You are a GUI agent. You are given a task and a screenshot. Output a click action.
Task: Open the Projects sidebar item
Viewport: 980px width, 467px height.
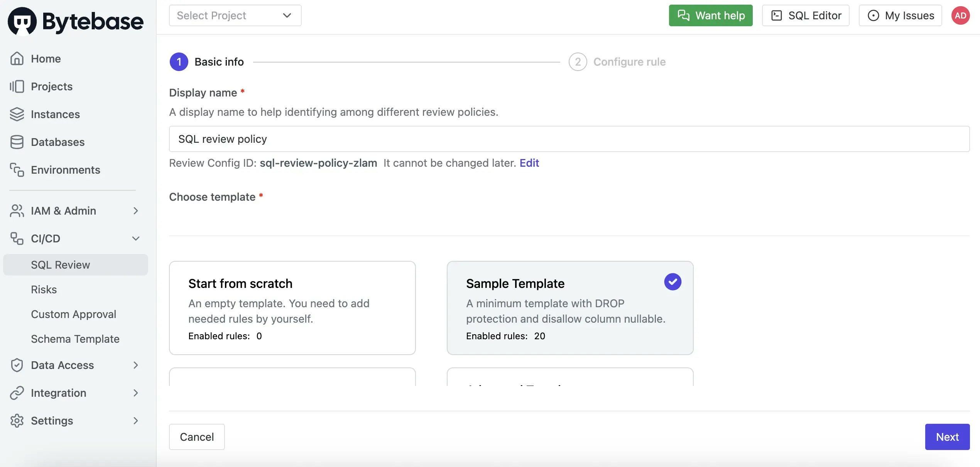click(51, 86)
